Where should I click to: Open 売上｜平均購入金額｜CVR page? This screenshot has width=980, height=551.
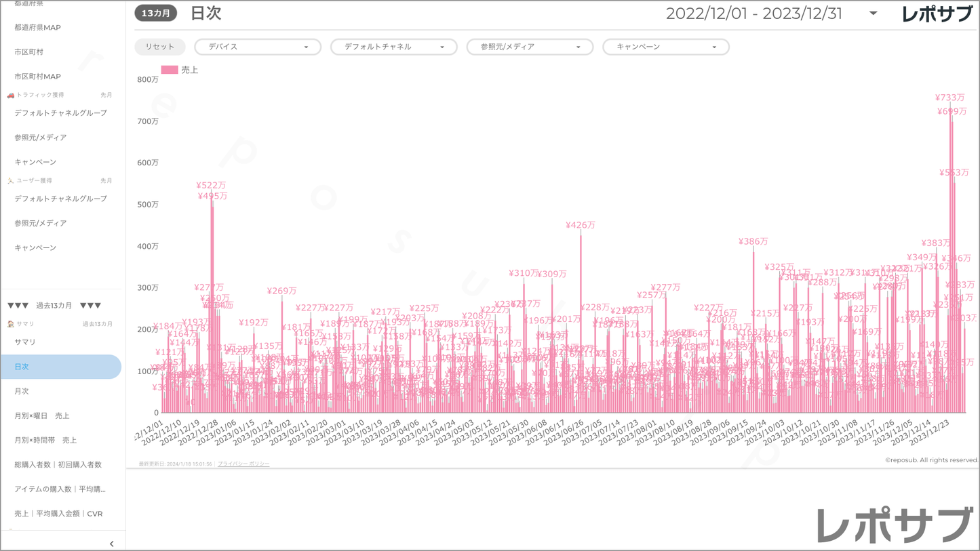58,514
